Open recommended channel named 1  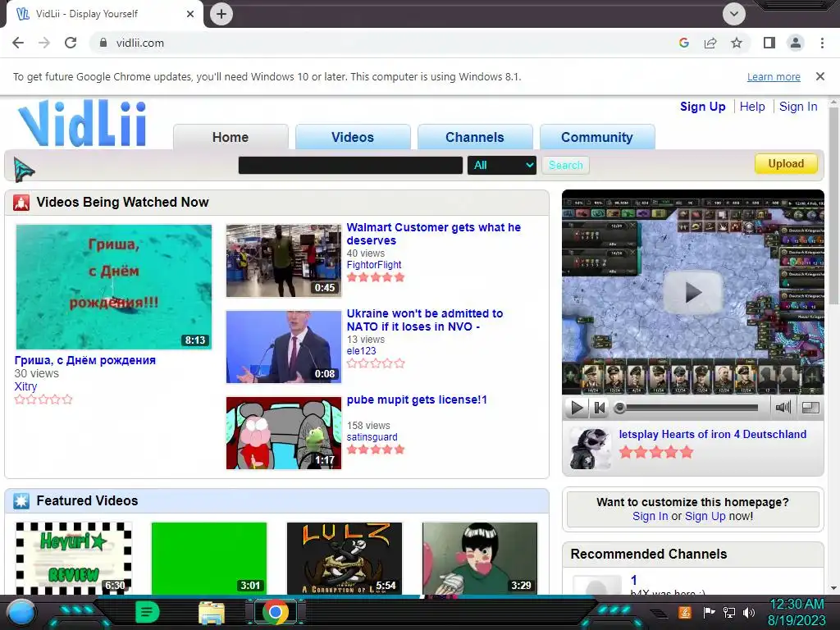coord(634,580)
